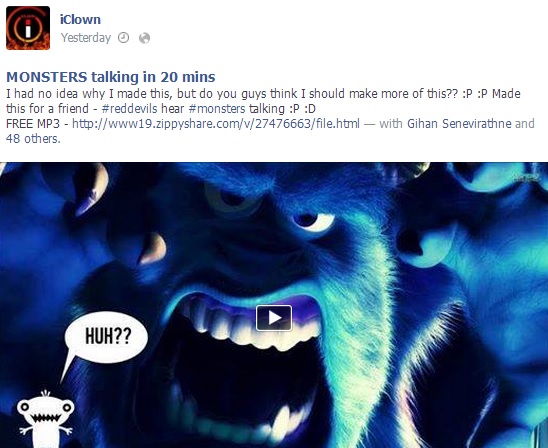Click the blue monster's glaring right eye

[313, 222]
